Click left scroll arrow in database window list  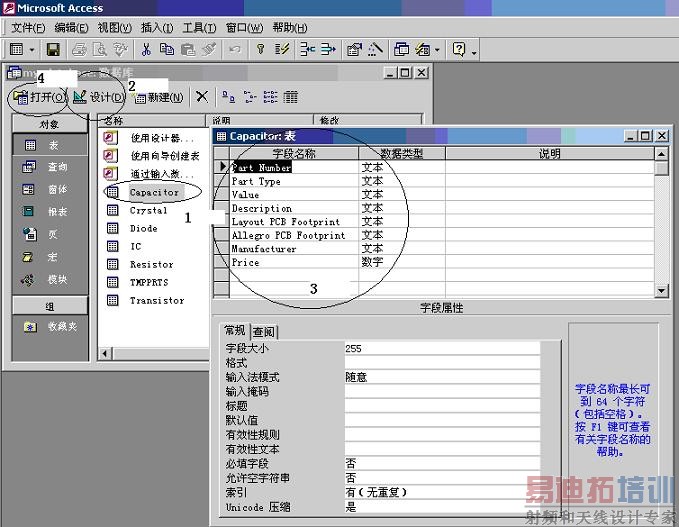coord(105,354)
